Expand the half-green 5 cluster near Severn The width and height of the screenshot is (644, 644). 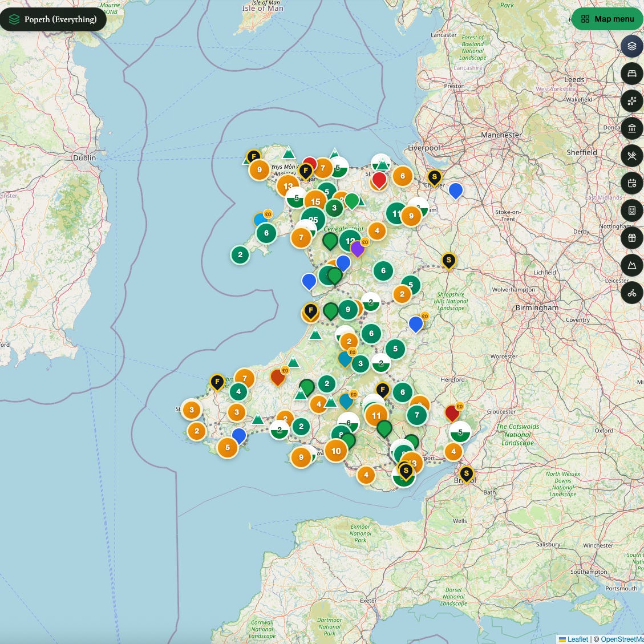[x=460, y=432]
